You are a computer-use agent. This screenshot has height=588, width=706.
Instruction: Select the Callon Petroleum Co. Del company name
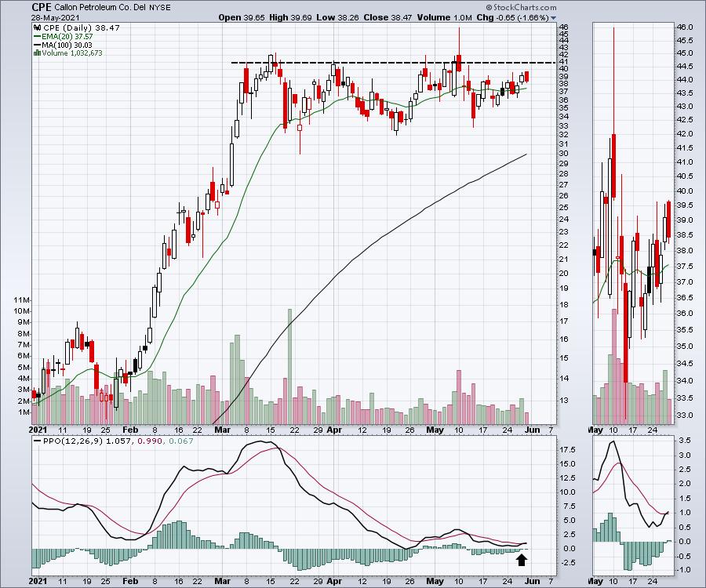click(x=100, y=8)
